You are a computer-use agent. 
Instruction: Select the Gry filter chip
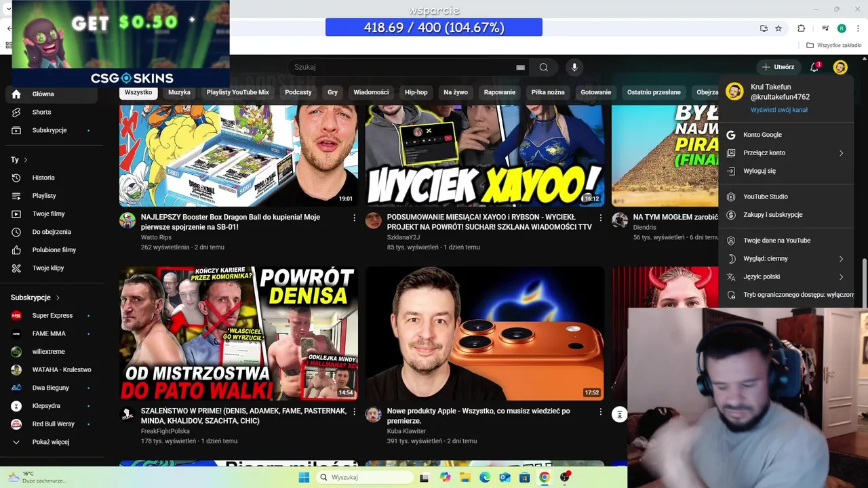click(333, 92)
